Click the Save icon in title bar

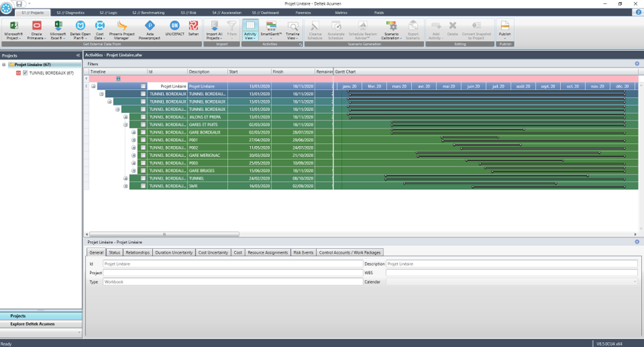point(19,3)
